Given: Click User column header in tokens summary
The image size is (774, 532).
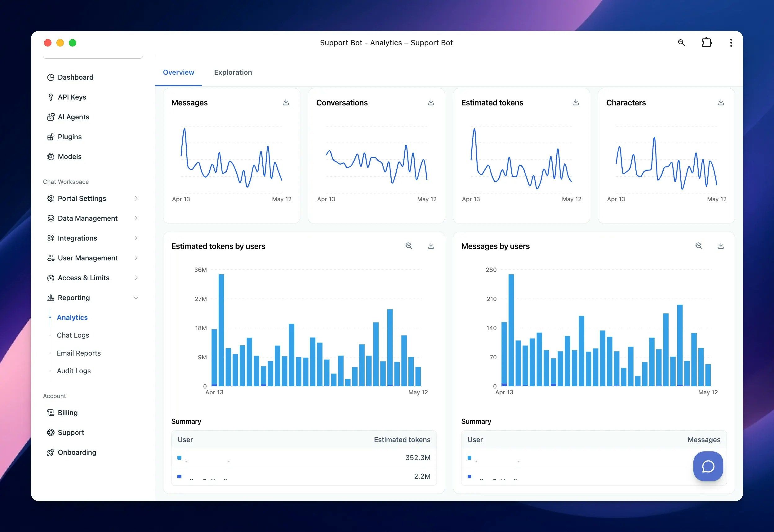Looking at the screenshot, I should (x=185, y=440).
